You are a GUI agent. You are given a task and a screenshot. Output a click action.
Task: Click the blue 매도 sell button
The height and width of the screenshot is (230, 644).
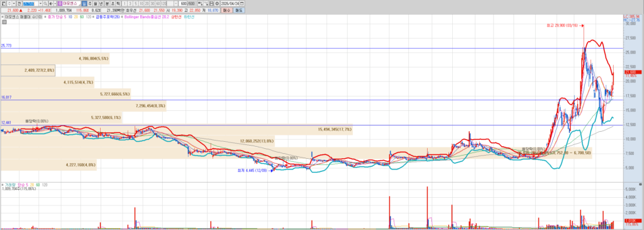[239, 10]
